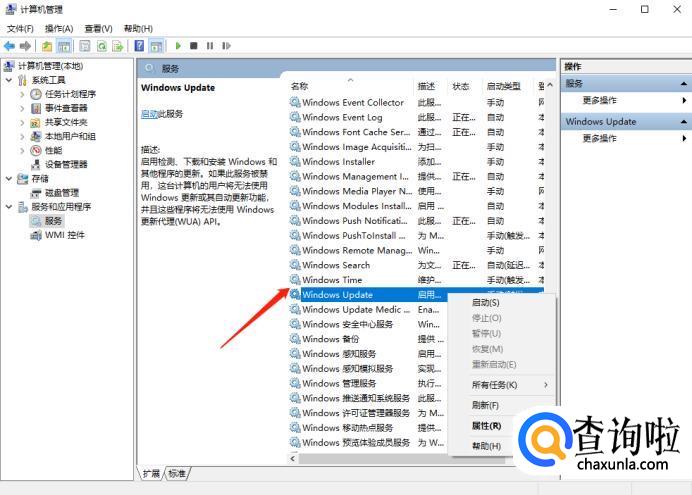Expand the 性能 tree node chevron

coord(22,150)
